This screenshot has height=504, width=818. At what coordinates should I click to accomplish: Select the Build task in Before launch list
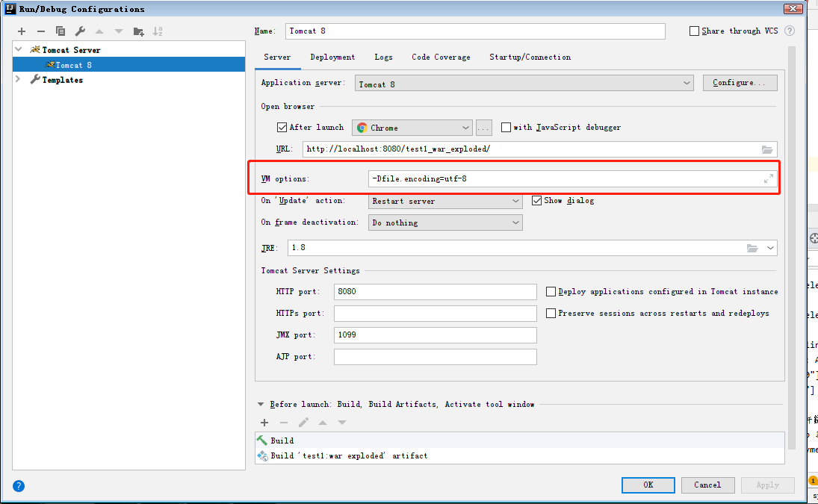tap(520, 441)
